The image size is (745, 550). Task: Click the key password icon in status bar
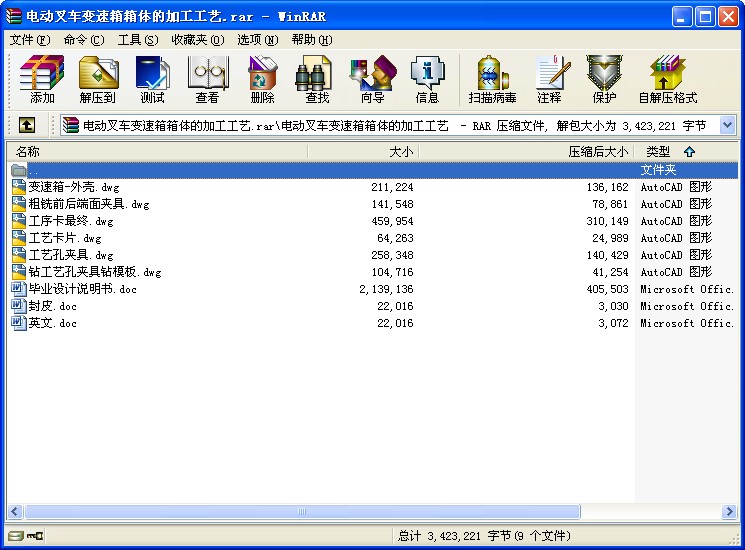pos(34,536)
